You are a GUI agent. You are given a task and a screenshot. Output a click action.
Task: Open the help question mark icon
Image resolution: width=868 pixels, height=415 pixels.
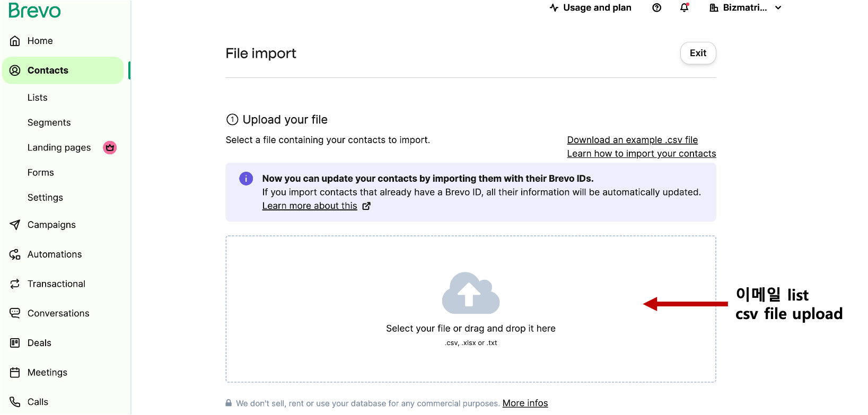[x=656, y=7]
